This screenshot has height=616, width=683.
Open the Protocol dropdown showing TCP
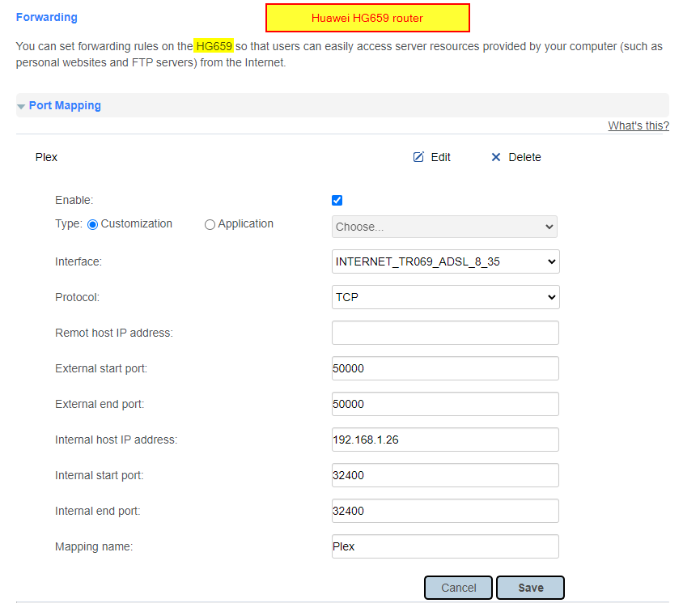click(x=446, y=297)
